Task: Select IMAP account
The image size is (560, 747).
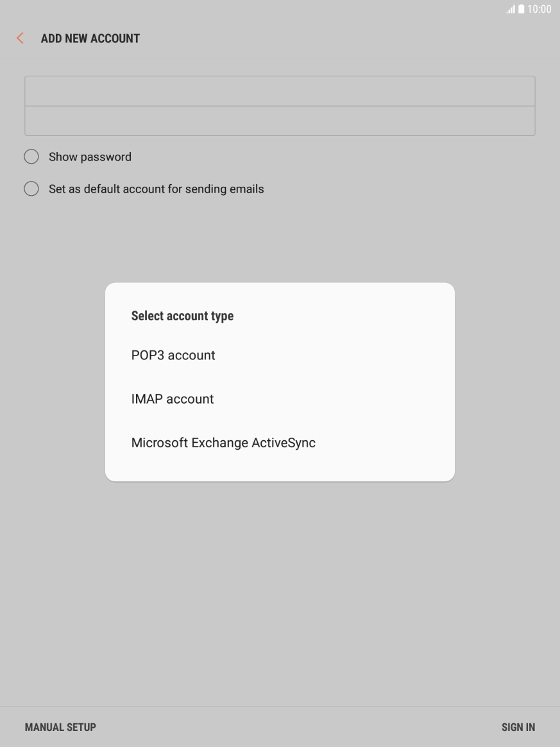Action: (173, 399)
